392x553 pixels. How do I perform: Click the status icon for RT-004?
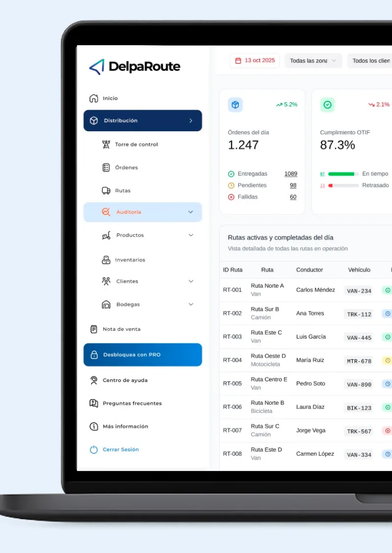(388, 360)
